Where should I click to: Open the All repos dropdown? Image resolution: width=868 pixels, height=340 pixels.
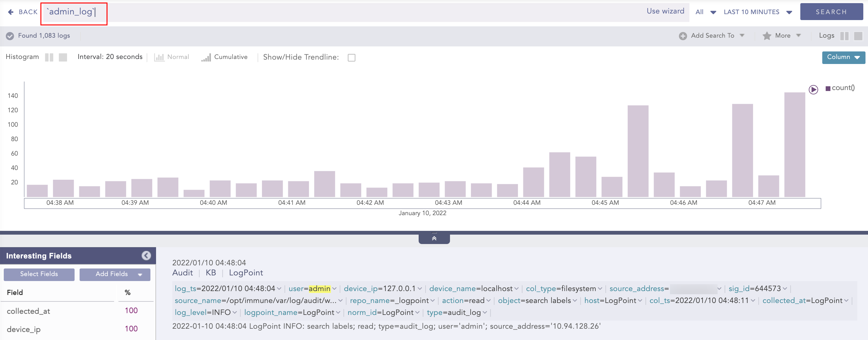(x=706, y=12)
